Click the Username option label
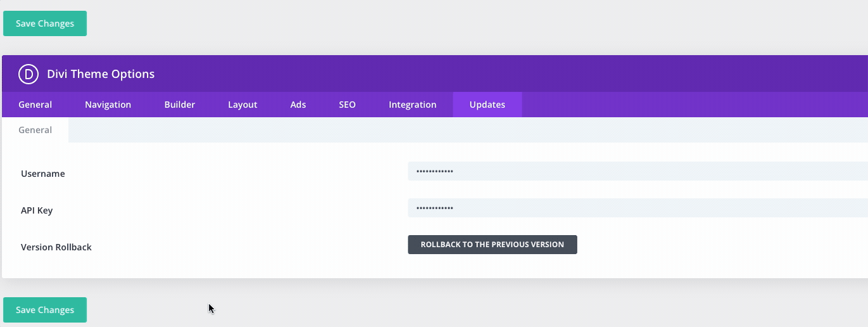This screenshot has width=868, height=327. click(43, 174)
